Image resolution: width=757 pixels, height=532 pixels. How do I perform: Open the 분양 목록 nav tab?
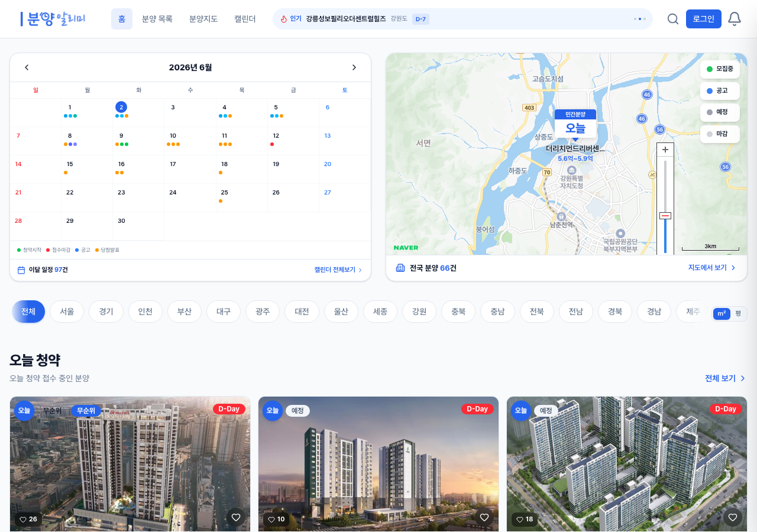coord(157,19)
